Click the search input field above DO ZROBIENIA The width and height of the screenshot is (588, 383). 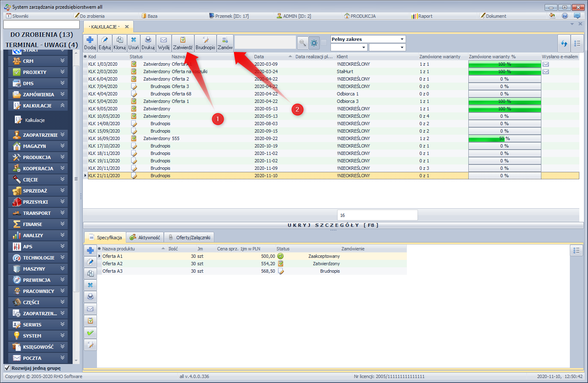click(x=41, y=25)
